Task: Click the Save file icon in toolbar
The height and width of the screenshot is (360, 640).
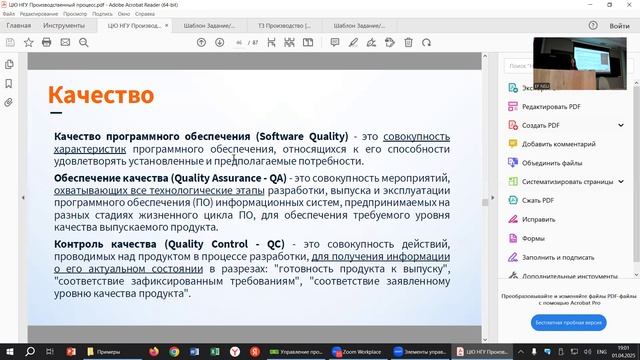Action: click(x=10, y=42)
